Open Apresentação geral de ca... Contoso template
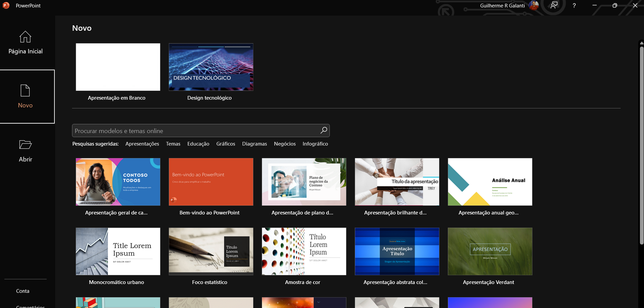Screen dimensions: 644x308 (x=118, y=182)
